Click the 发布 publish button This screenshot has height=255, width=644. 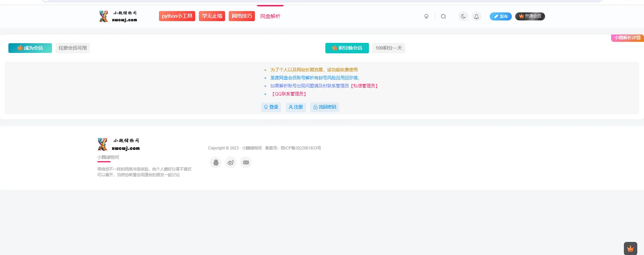501,16
